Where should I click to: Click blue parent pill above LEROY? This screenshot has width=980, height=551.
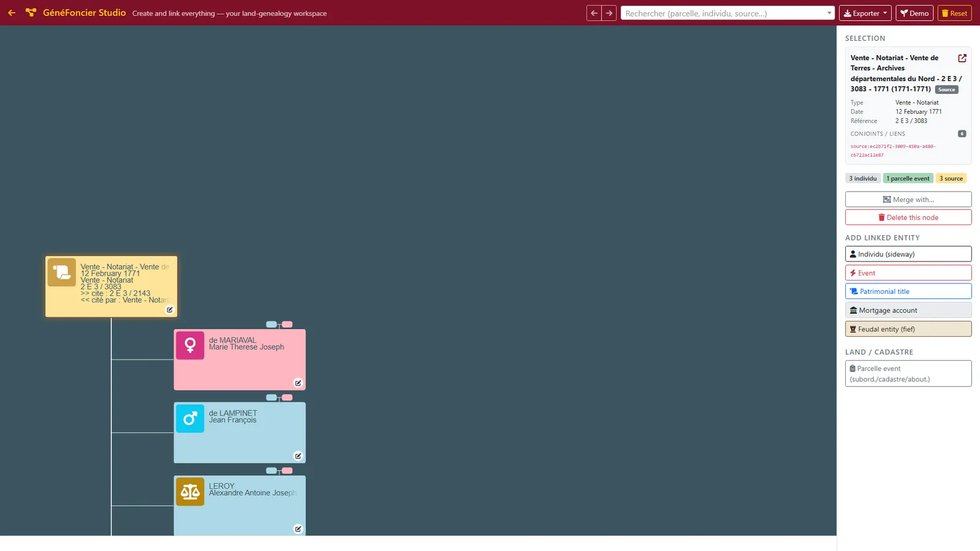coord(271,471)
